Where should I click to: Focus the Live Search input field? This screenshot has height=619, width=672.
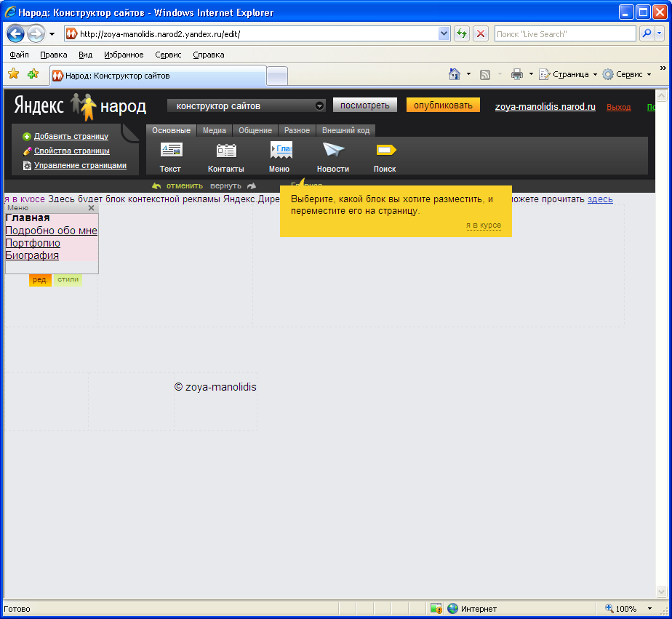[x=565, y=34]
